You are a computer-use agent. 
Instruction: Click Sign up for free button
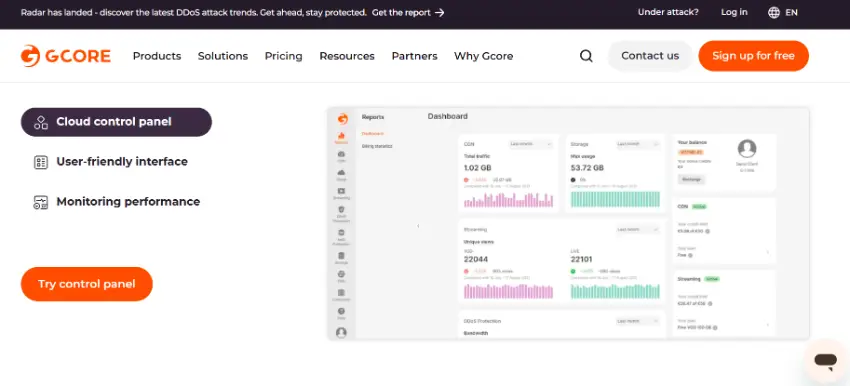click(x=754, y=56)
